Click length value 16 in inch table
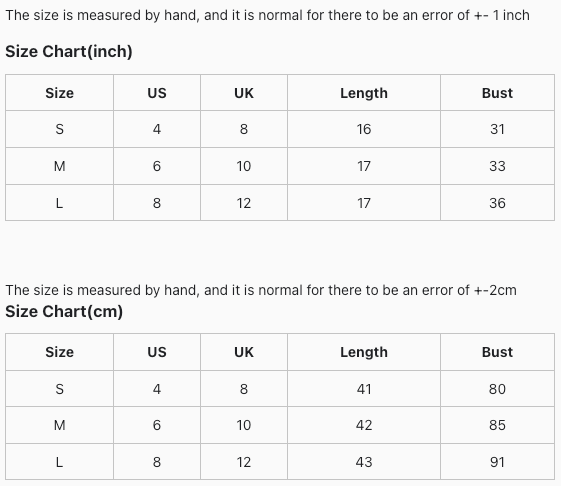The width and height of the screenshot is (561, 486). (364, 129)
